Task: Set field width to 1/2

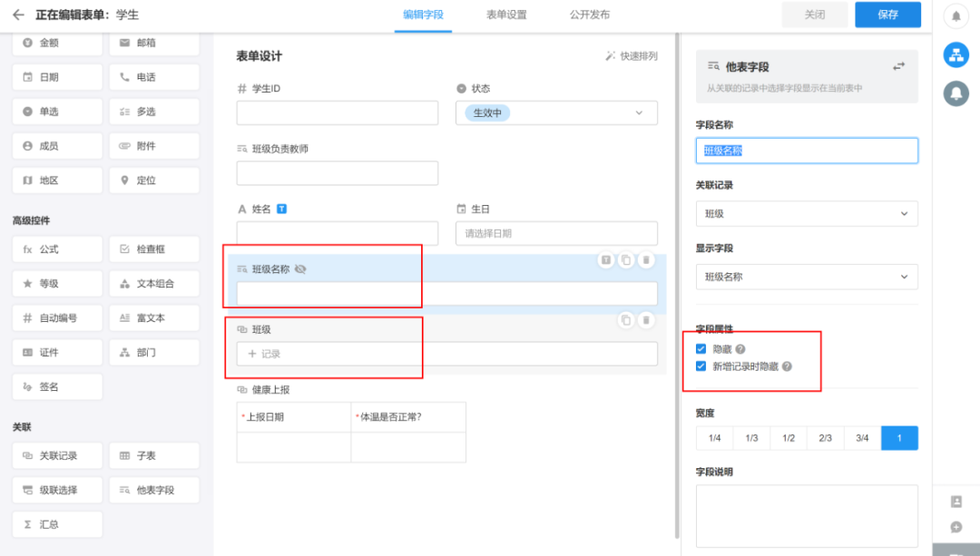Action: 788,437
